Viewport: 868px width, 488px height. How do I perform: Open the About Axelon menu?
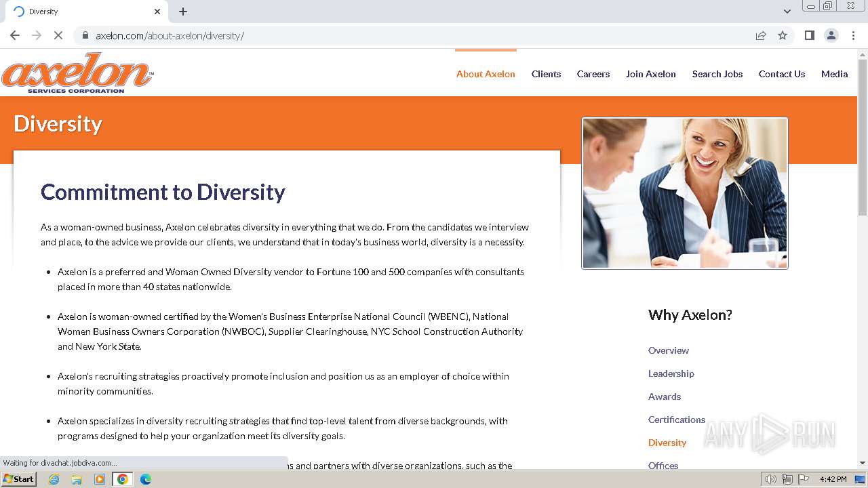pos(486,74)
